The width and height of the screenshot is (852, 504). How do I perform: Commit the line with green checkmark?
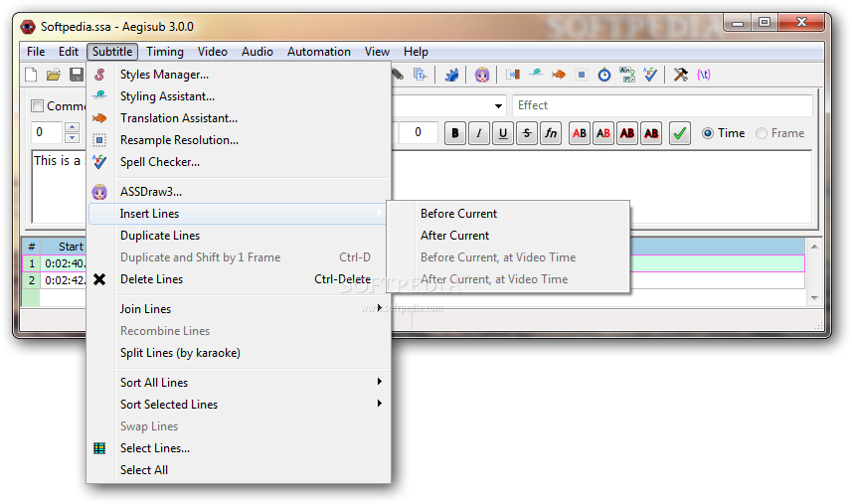pos(679,133)
